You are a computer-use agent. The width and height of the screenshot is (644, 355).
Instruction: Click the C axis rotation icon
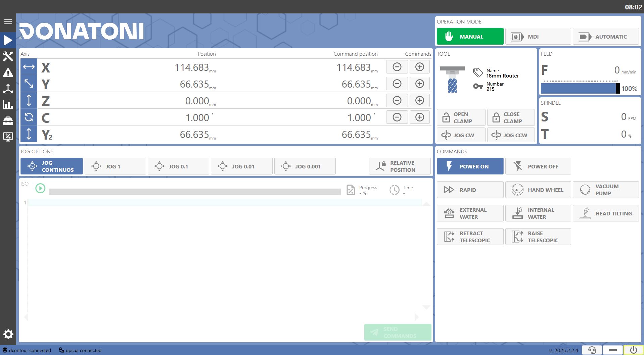point(29,117)
